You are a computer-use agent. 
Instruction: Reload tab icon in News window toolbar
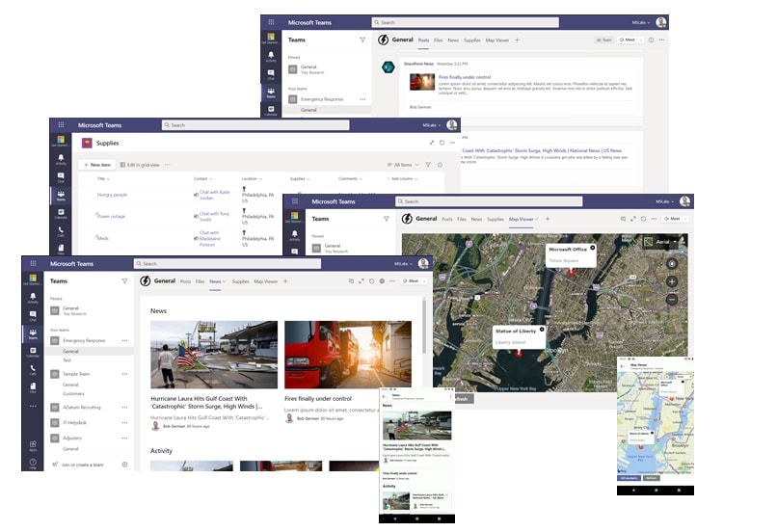372,280
